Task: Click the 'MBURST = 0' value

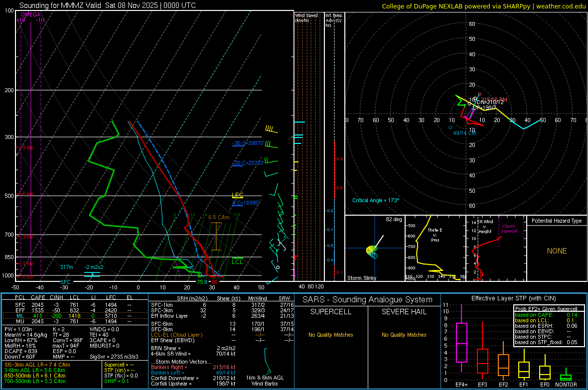Action: [x=104, y=346]
